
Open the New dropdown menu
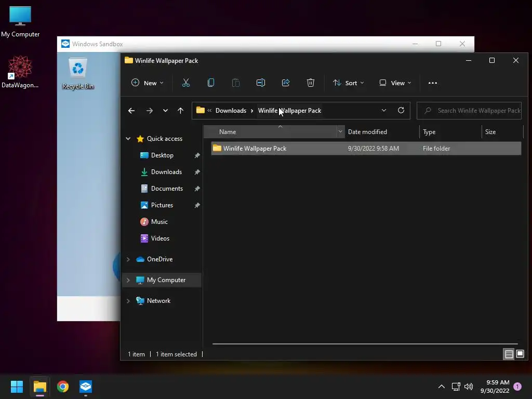[147, 83]
